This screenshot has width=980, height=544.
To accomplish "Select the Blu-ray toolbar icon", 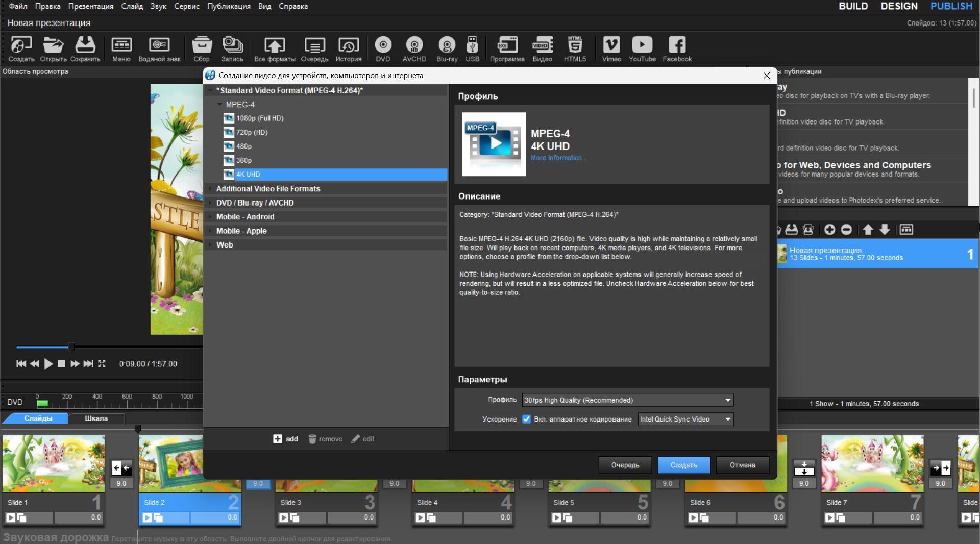I will 447,49.
